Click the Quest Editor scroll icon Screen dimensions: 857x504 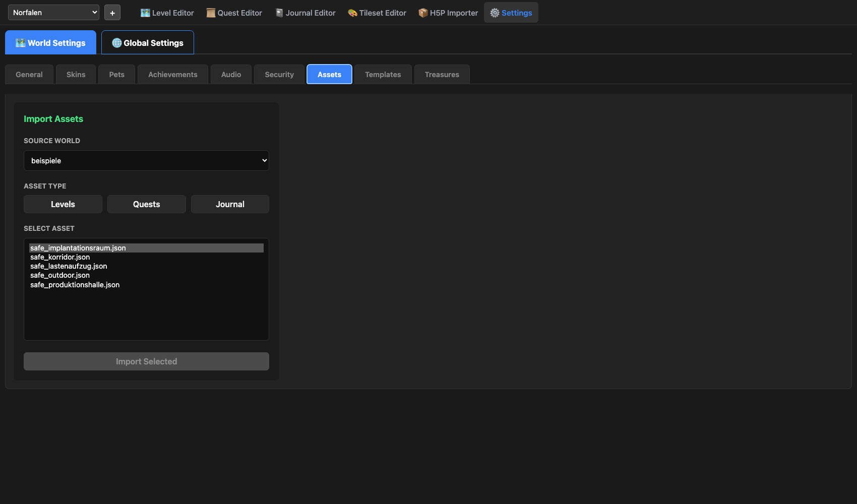coord(211,13)
